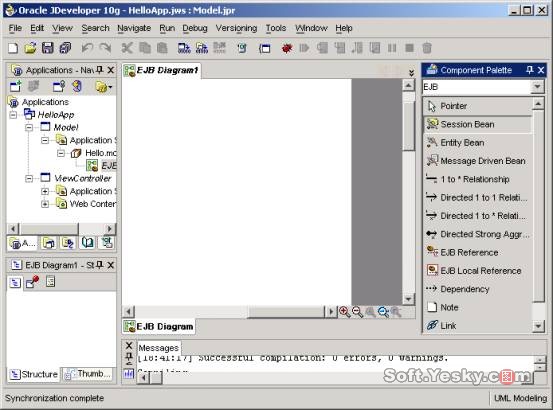Toggle pin on Messages log panel

(x=129, y=357)
